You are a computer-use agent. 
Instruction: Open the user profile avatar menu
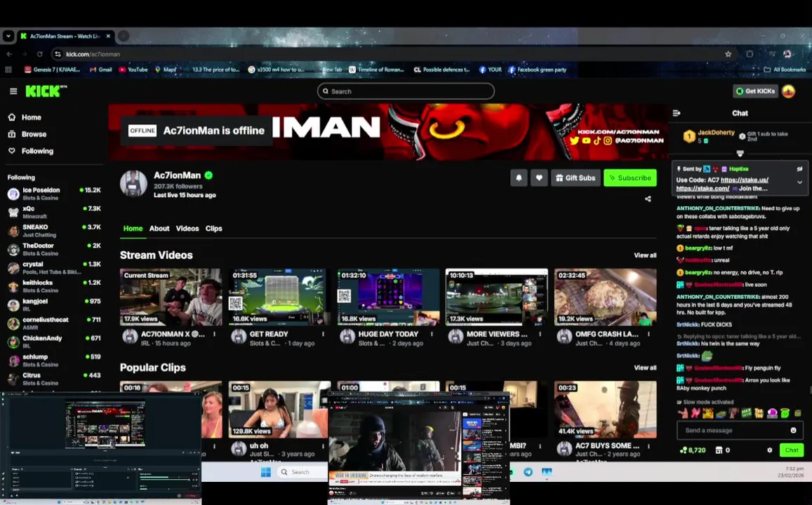[x=789, y=91]
